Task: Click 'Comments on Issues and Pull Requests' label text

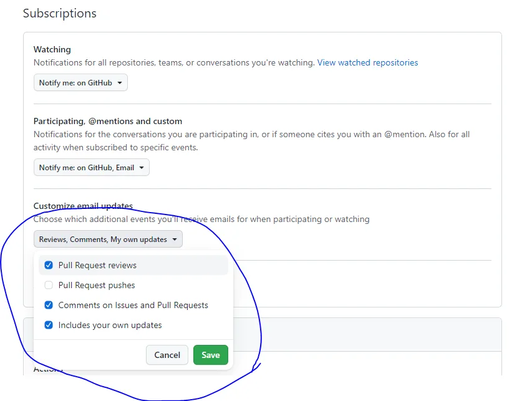Action: coord(133,305)
